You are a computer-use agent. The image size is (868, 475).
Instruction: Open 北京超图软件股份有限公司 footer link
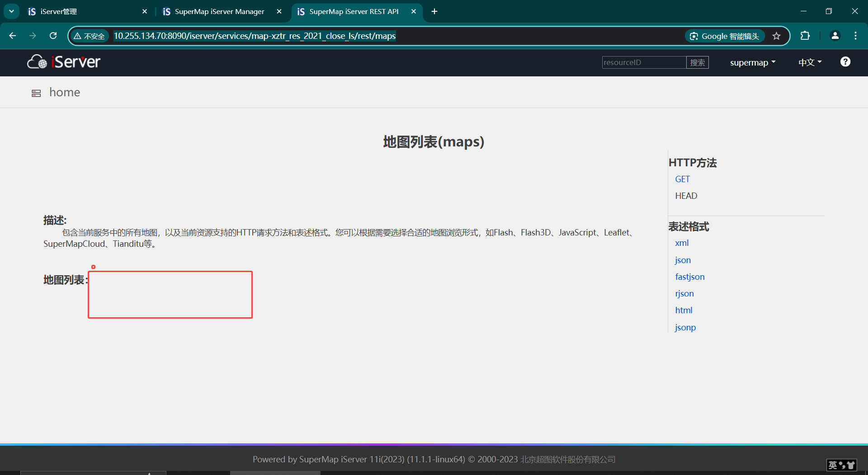pyautogui.click(x=568, y=459)
